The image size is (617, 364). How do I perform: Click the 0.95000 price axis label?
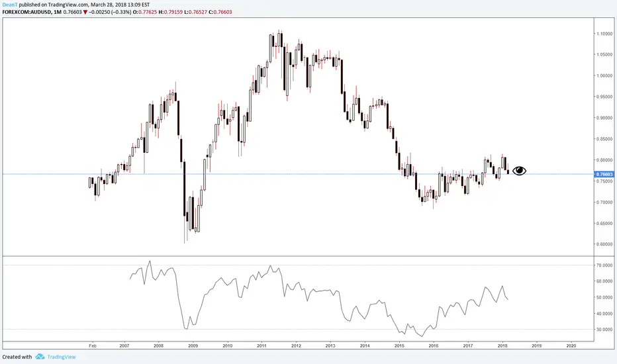click(604, 97)
